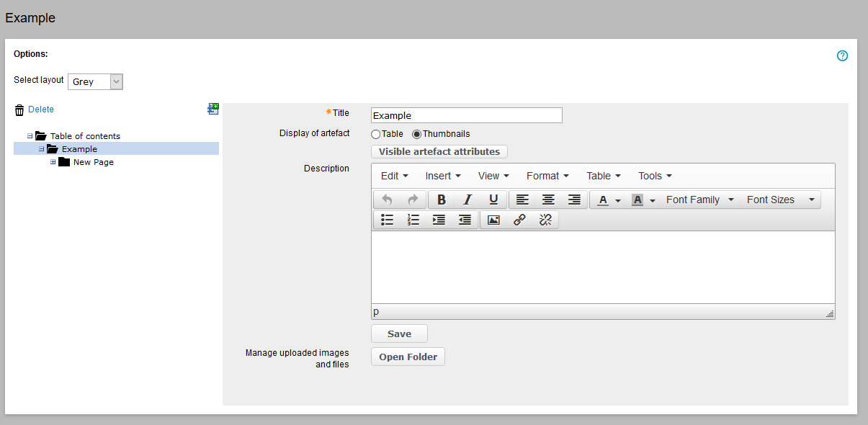Select the Thumbnails display radio button
The image size is (868, 425).
(x=416, y=134)
